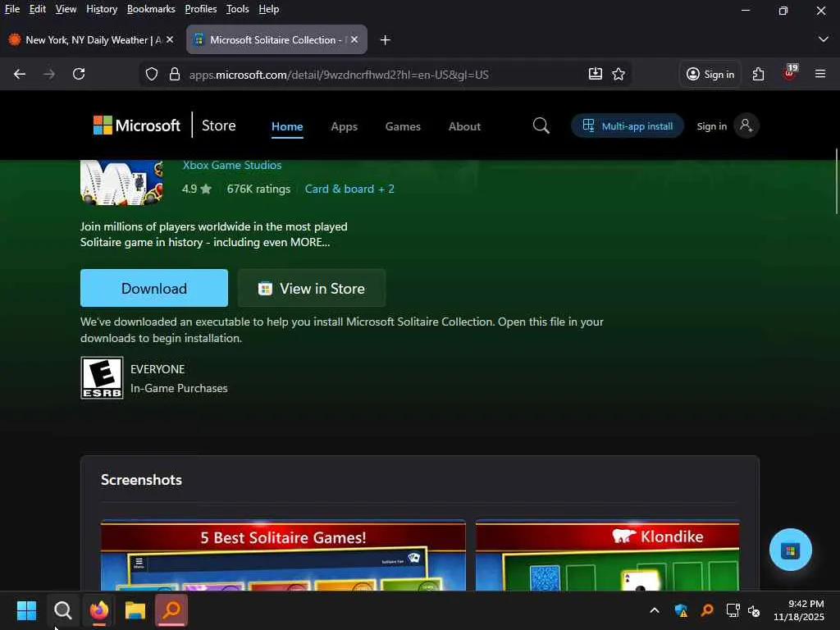Open the Windows Start menu
Screen dimensions: 840x630
point(26,610)
